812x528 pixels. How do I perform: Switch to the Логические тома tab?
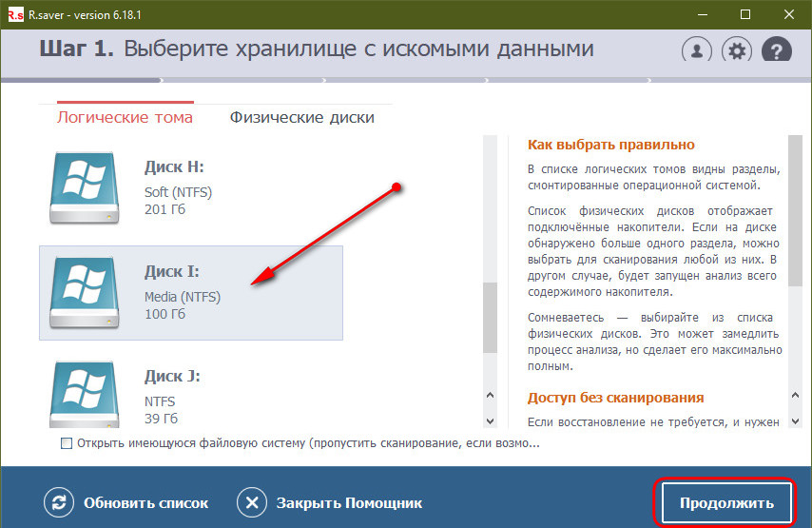tap(125, 117)
